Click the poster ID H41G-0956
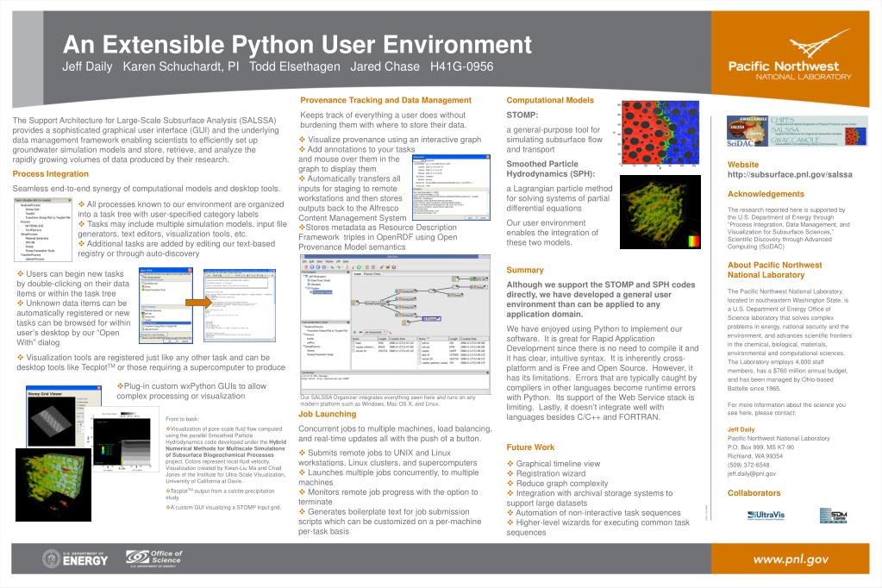 461,66
